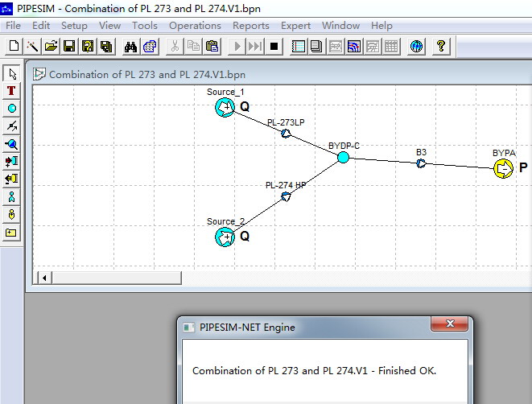Select the cyan junction node tool

pos(12,109)
